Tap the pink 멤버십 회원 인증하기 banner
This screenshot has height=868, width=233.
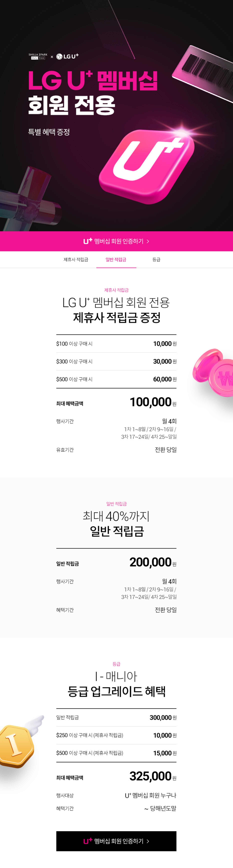point(117,241)
